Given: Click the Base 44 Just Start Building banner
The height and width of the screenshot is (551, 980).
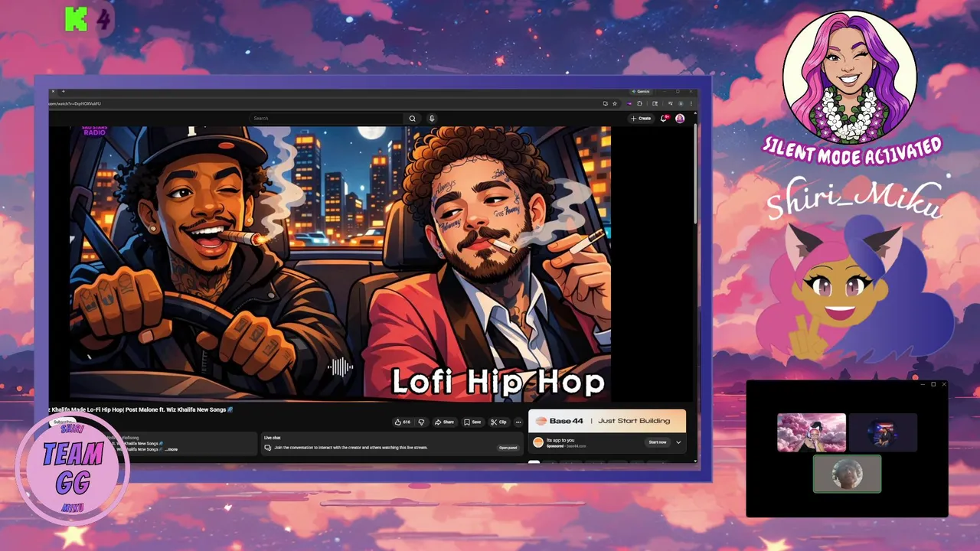Looking at the screenshot, I should [607, 421].
